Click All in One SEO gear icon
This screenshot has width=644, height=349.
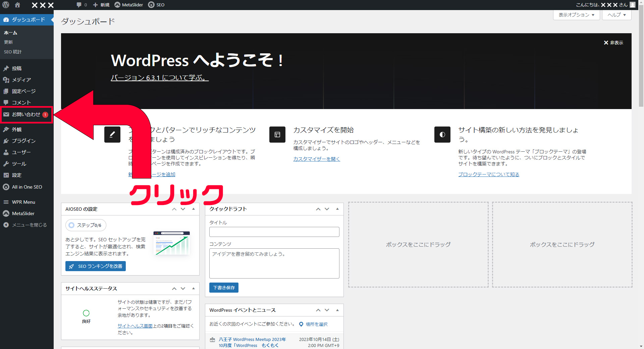click(6, 187)
